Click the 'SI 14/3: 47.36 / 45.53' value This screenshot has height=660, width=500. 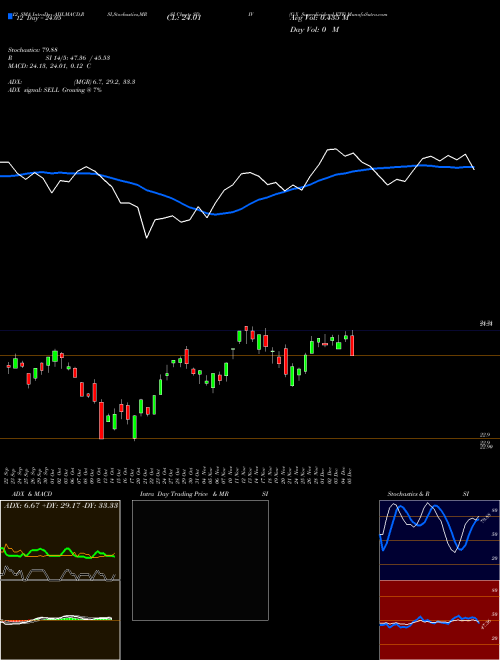[78, 58]
